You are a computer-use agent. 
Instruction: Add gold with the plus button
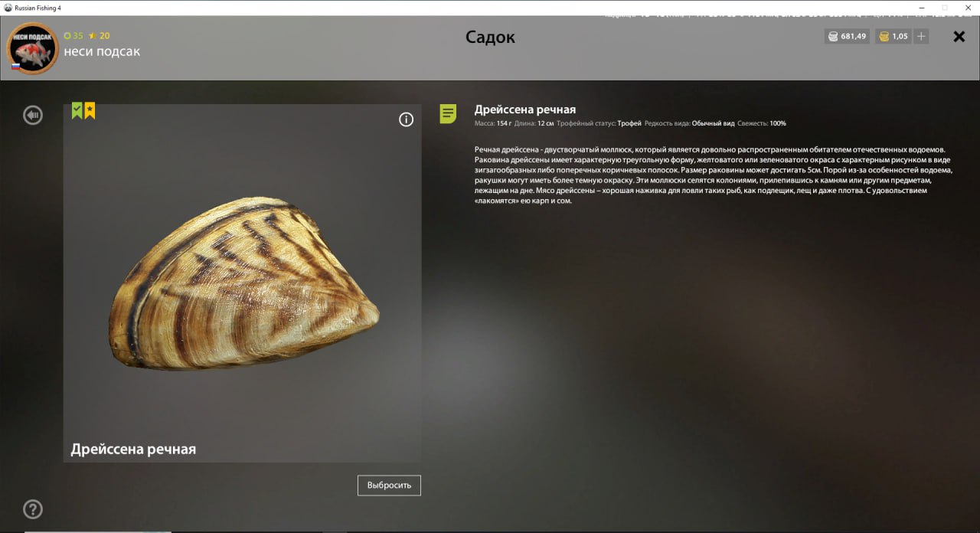pos(921,36)
